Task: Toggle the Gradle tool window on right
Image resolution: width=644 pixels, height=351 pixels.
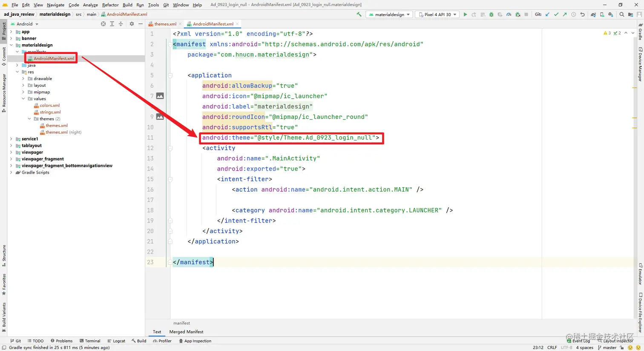Action: (640, 32)
